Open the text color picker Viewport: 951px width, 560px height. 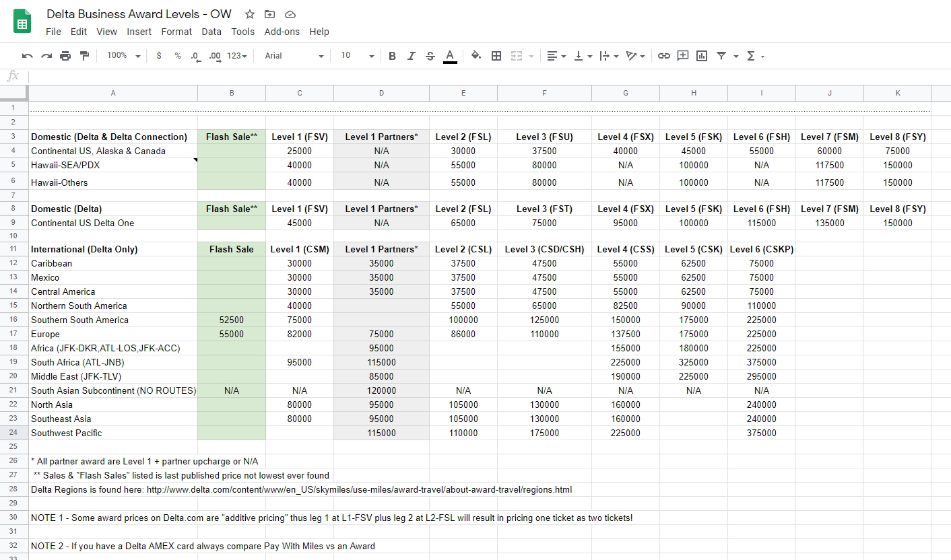450,56
